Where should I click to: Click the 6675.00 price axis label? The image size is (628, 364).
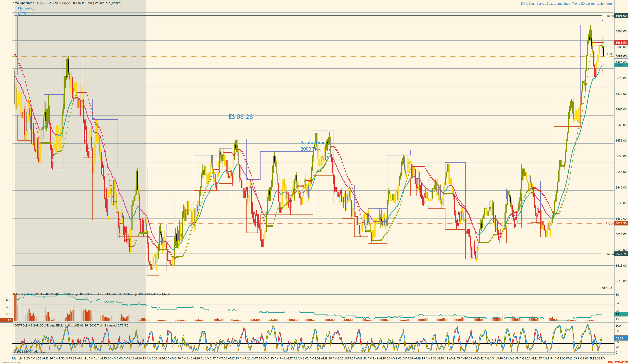pyautogui.click(x=621, y=78)
